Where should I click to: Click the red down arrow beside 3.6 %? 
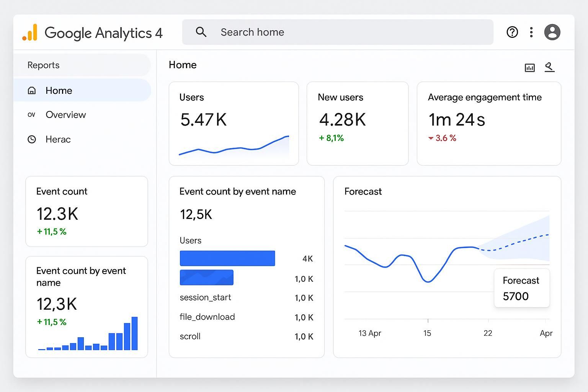[431, 138]
